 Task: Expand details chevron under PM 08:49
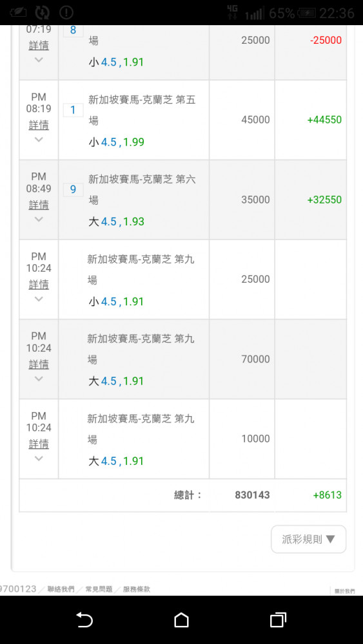coord(39,219)
